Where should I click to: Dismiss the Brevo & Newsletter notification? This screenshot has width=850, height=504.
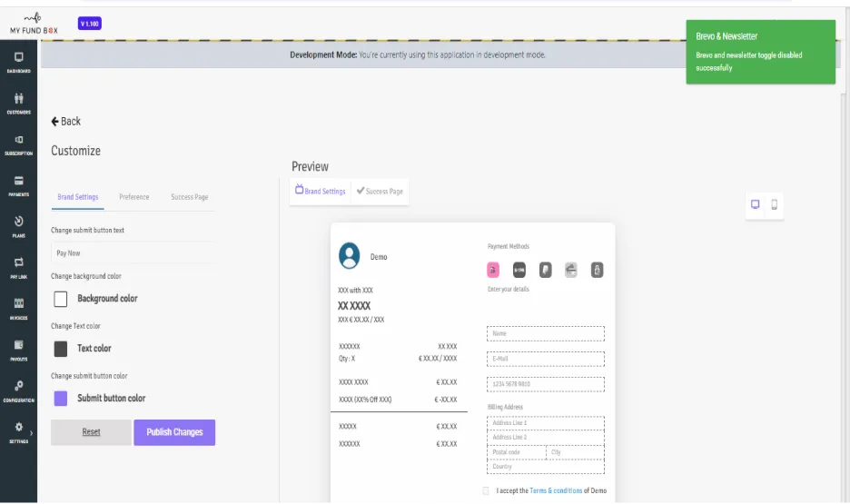coord(761,52)
